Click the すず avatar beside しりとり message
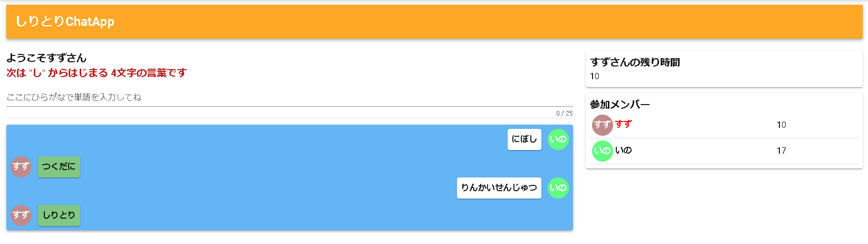868x244 pixels. pos(21,215)
